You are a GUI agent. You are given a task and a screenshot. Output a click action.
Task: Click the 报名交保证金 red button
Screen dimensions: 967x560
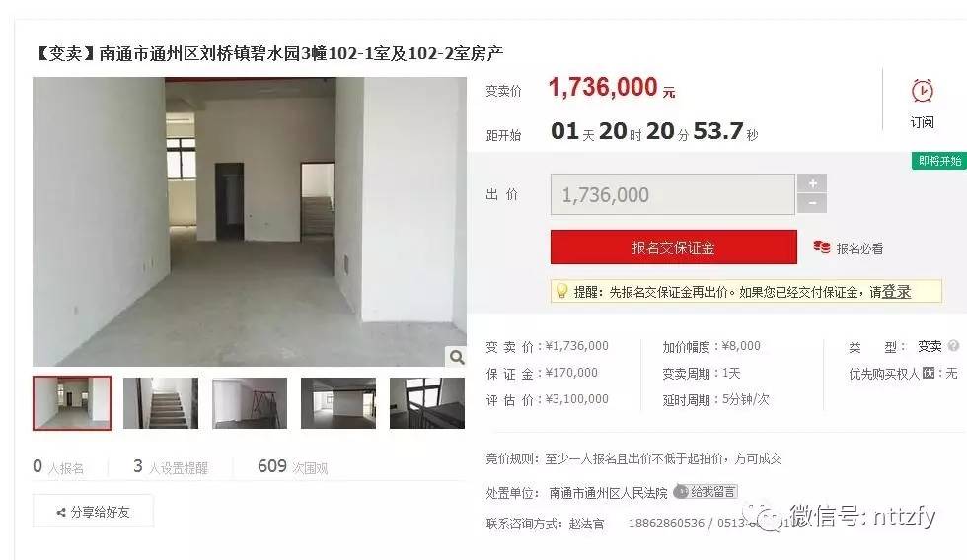(x=673, y=247)
